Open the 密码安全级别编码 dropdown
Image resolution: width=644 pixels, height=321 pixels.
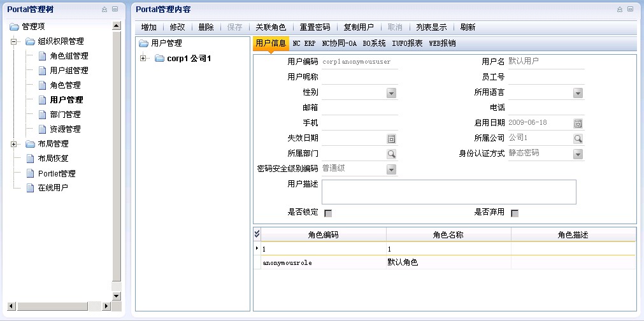pyautogui.click(x=391, y=169)
